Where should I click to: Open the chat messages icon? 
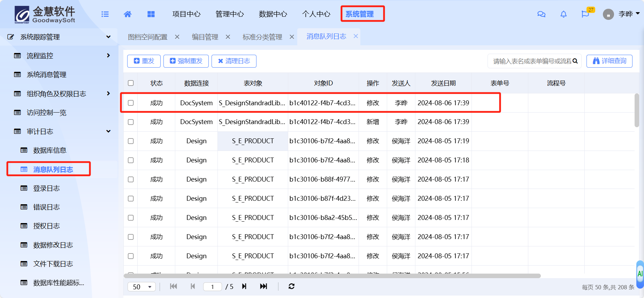click(x=541, y=14)
